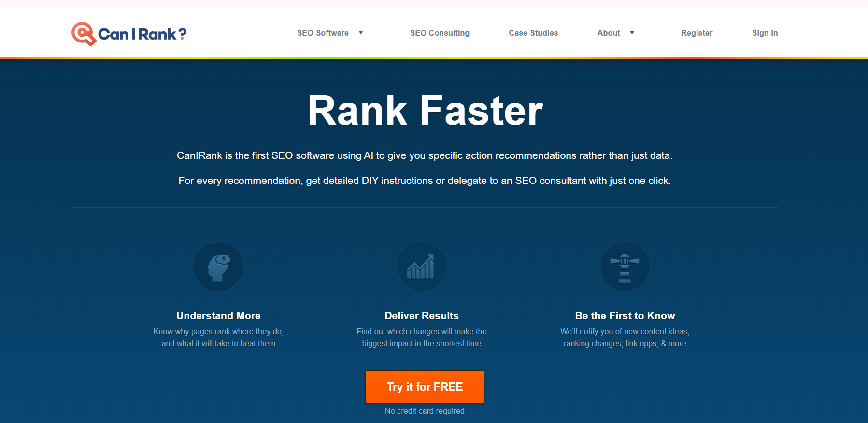Click the sentence starting 'For every recommendation'
868x423 pixels.
[x=425, y=181]
